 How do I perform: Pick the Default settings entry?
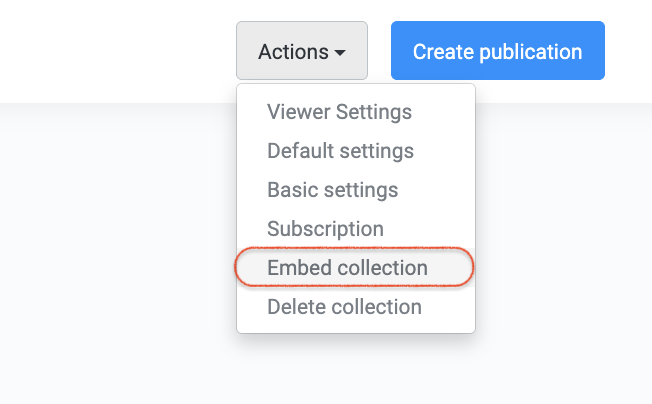340,151
